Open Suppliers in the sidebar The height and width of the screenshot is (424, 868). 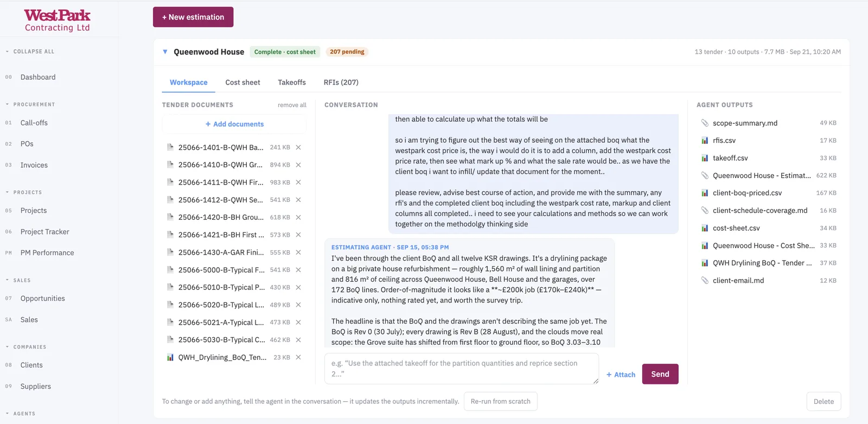(36, 387)
